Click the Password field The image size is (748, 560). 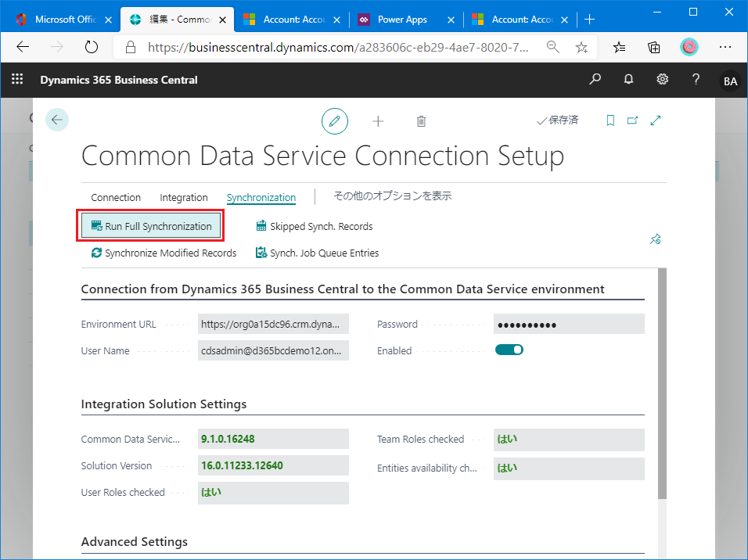point(569,324)
